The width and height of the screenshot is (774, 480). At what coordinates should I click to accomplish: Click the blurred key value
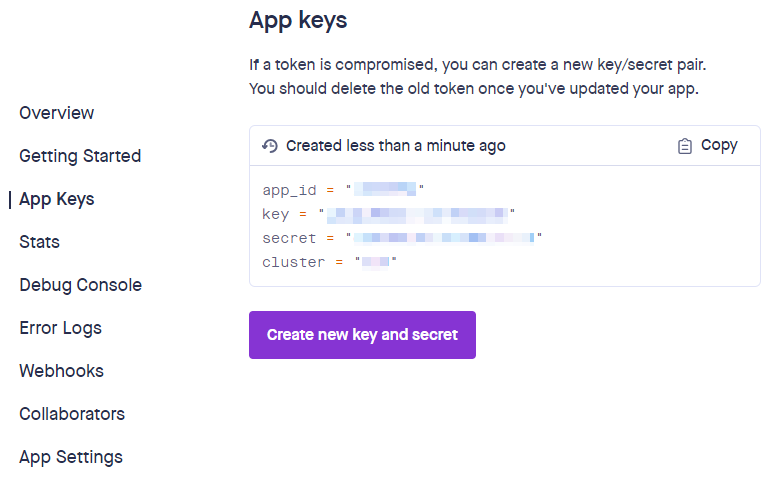point(417,213)
